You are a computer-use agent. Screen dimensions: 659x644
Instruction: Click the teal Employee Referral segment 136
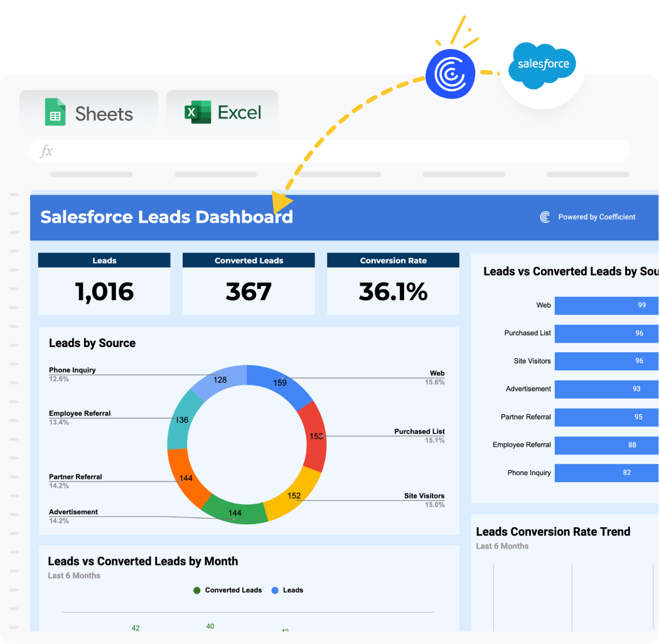[x=181, y=419]
